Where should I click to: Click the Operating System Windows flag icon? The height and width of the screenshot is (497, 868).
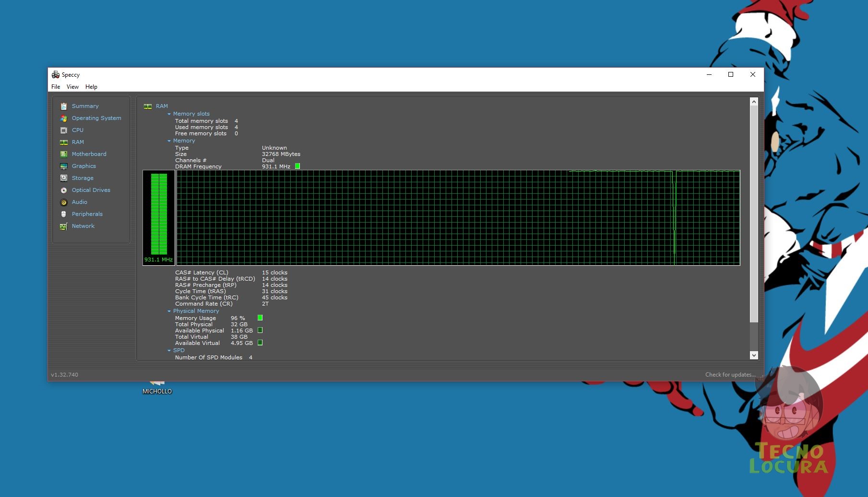point(63,118)
